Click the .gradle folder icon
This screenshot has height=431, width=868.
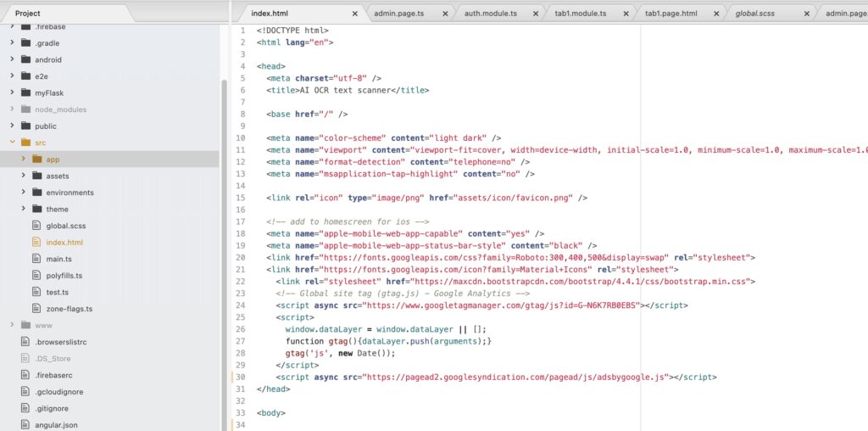pos(25,42)
